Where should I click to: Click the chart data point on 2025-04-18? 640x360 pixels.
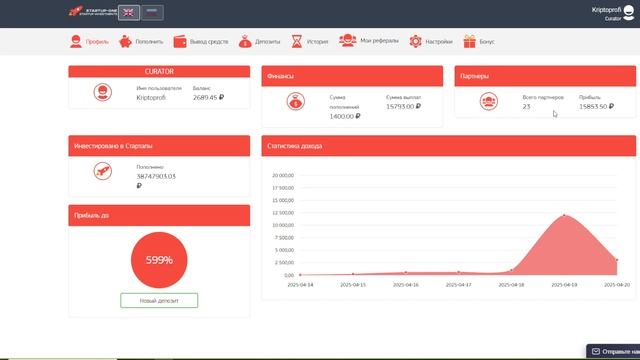click(511, 270)
